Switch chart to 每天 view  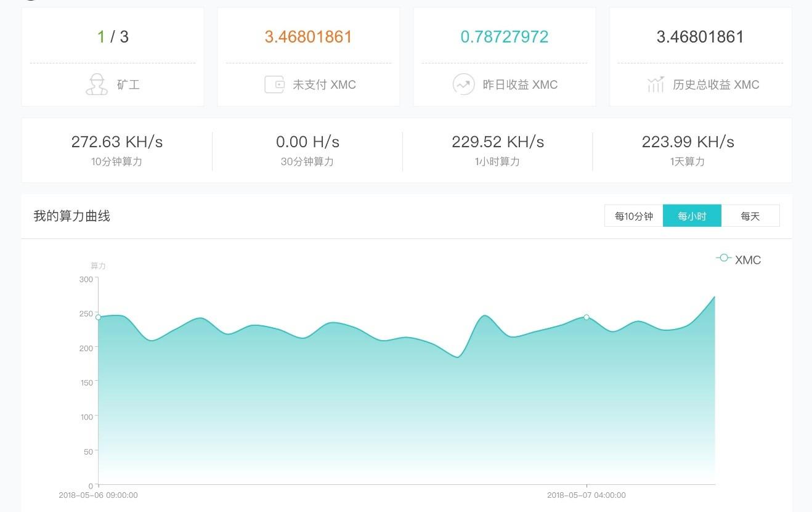click(x=750, y=216)
